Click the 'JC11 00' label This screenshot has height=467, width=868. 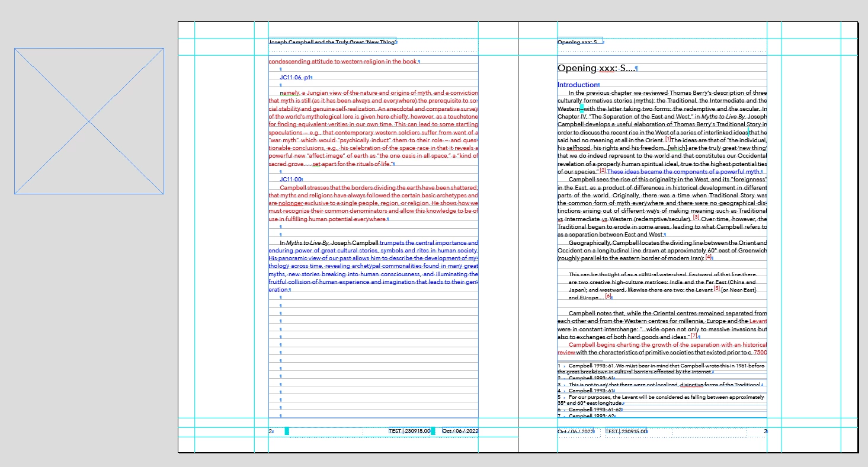(291, 179)
